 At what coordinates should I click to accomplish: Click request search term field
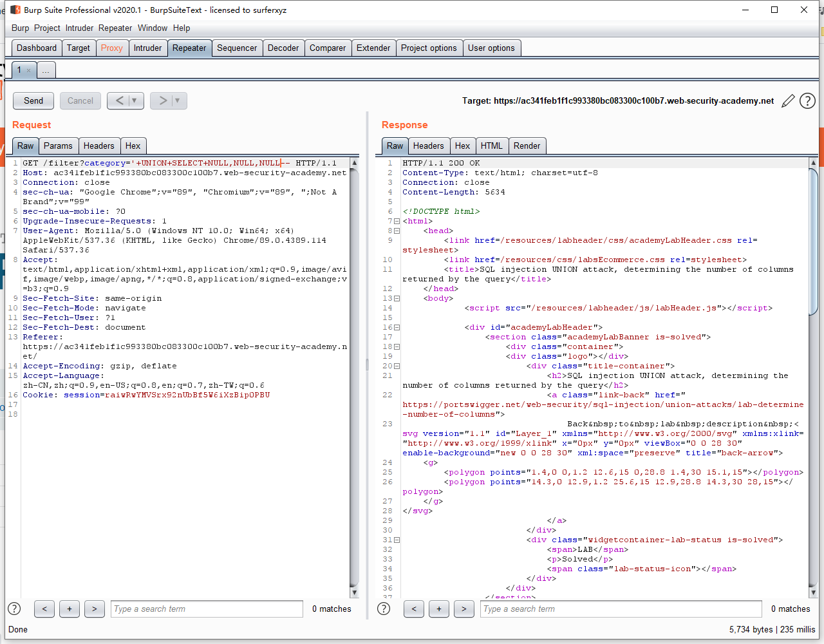point(207,609)
